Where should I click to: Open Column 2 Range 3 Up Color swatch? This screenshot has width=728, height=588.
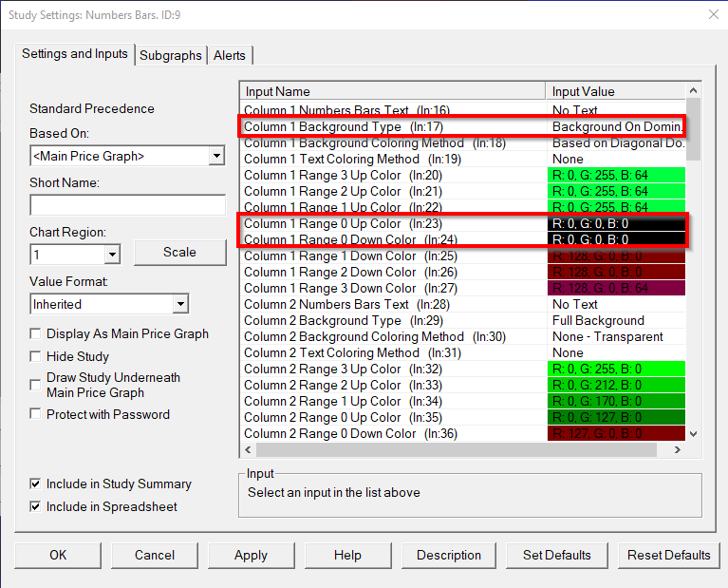tap(616, 370)
